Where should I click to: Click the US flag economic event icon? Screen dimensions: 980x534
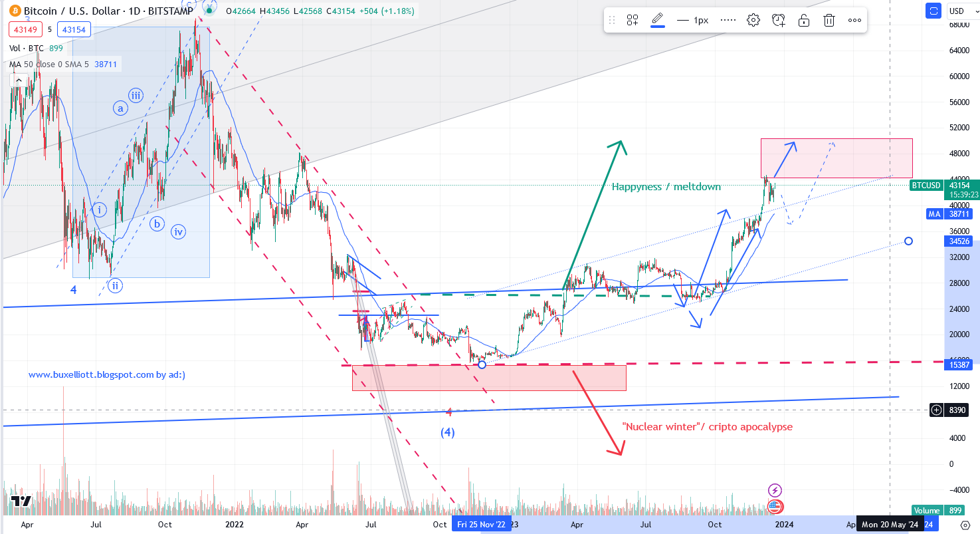pos(775,506)
